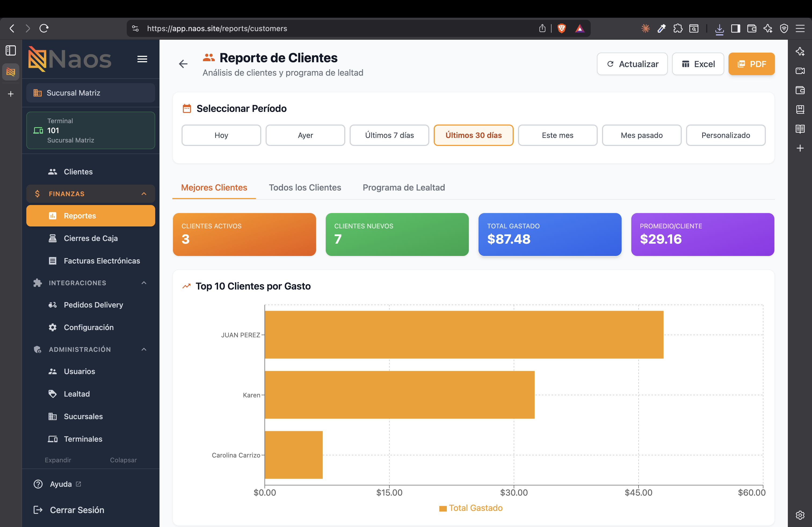Export the report with the PDF button
The image size is (812, 527).
751,64
